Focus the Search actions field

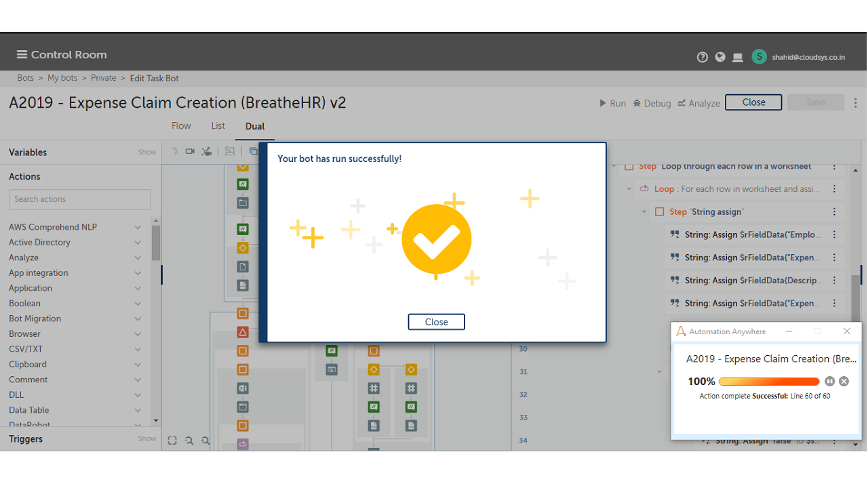pyautogui.click(x=80, y=199)
